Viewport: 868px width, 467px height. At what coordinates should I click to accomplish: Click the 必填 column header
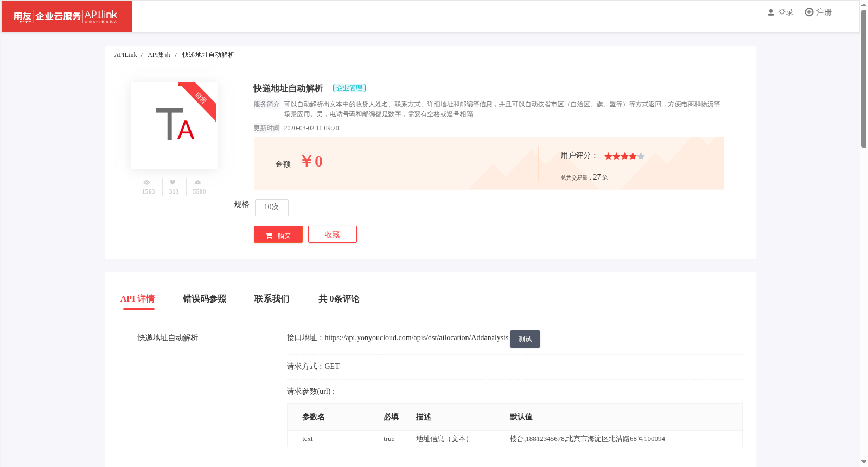pos(391,417)
